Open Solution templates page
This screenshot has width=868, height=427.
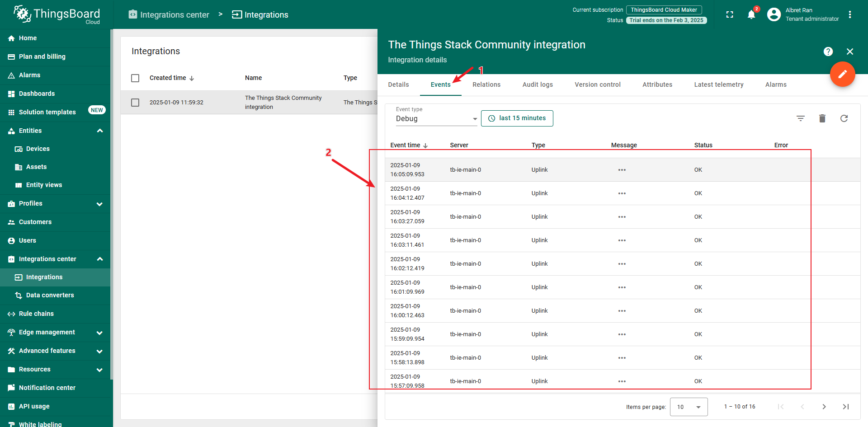tap(55, 113)
